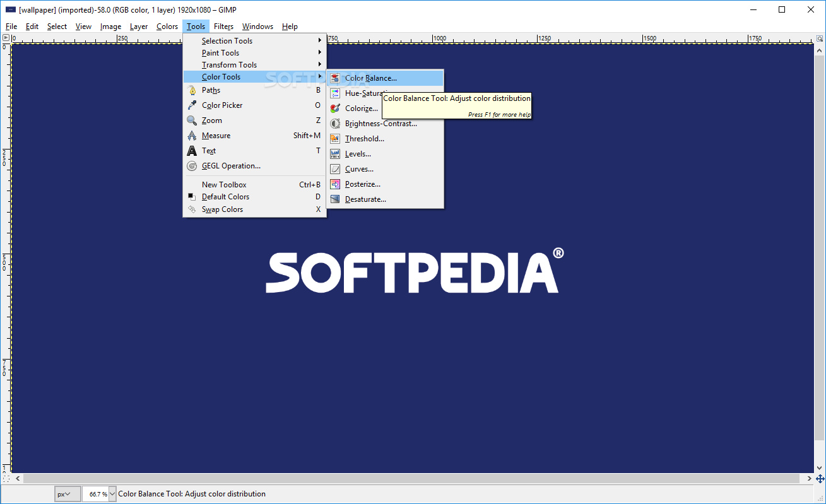The height and width of the screenshot is (504, 826).
Task: Choose Curves... menu entry
Action: [385, 169]
